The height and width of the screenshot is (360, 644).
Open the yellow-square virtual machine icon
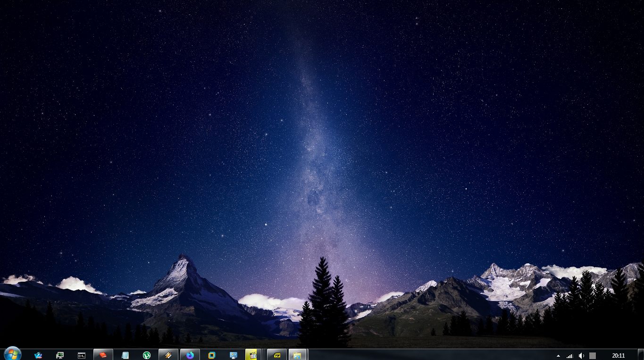pyautogui.click(x=212, y=355)
